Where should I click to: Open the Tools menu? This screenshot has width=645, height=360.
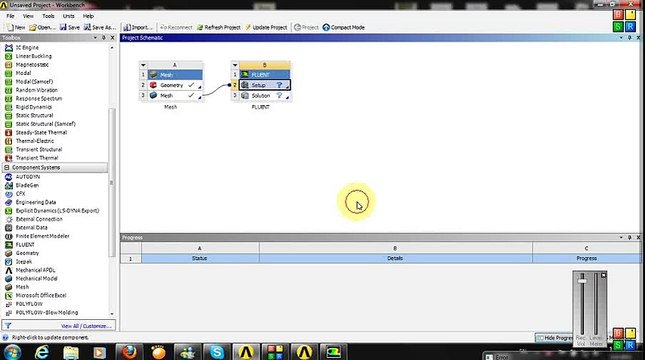click(x=48, y=16)
